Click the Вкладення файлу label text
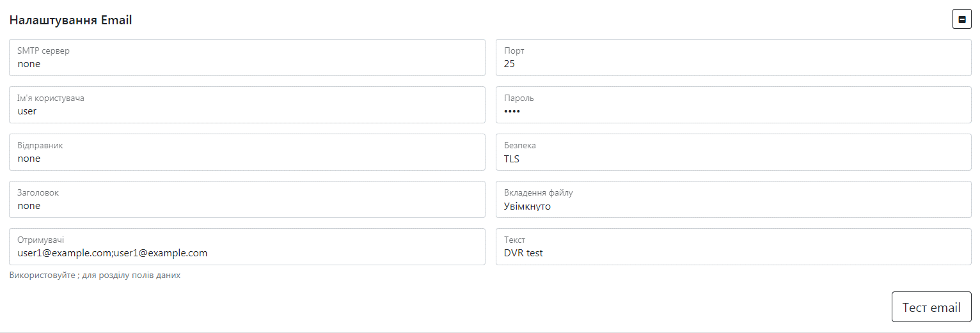Screen dimensions: 980x333 538,193
